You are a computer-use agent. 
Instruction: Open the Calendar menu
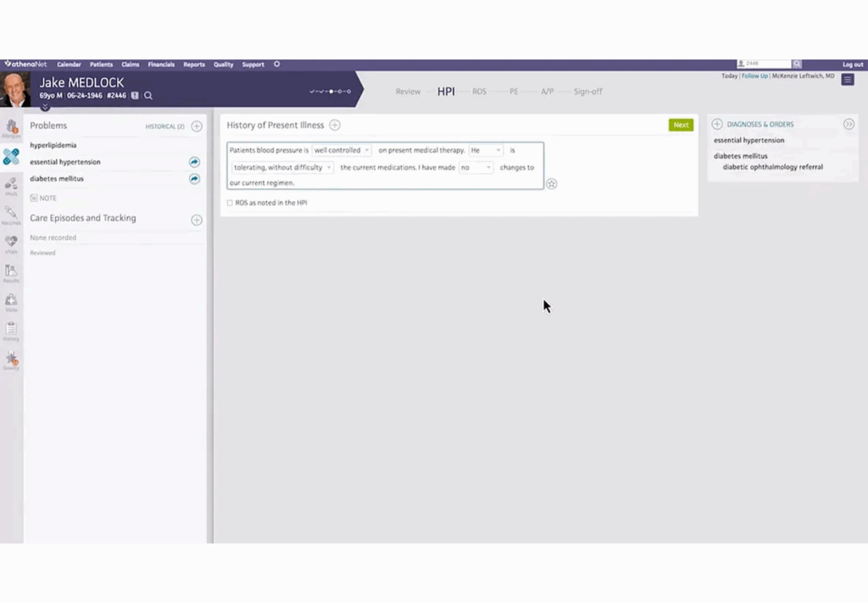tap(69, 64)
